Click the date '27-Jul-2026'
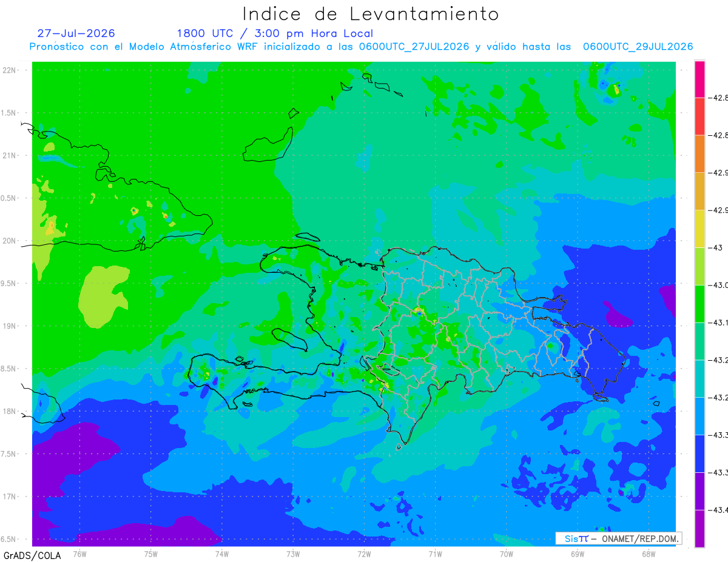This screenshot has height=562, width=728. [x=76, y=33]
